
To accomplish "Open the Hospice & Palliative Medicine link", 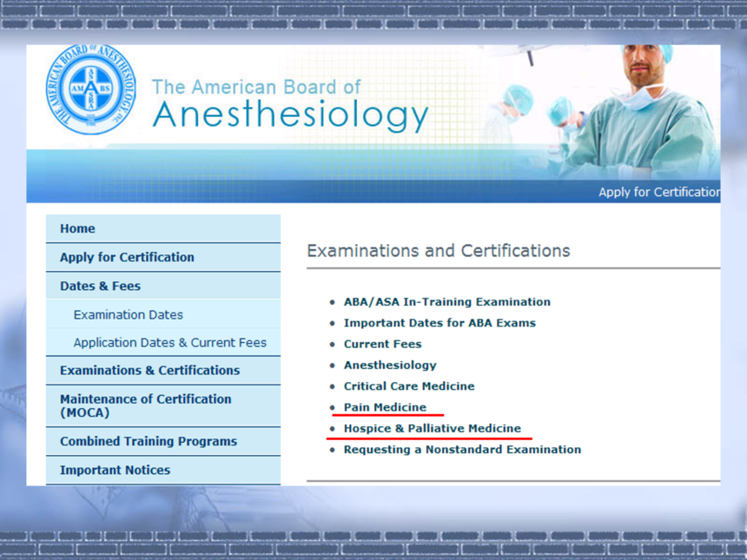I will [x=432, y=428].
